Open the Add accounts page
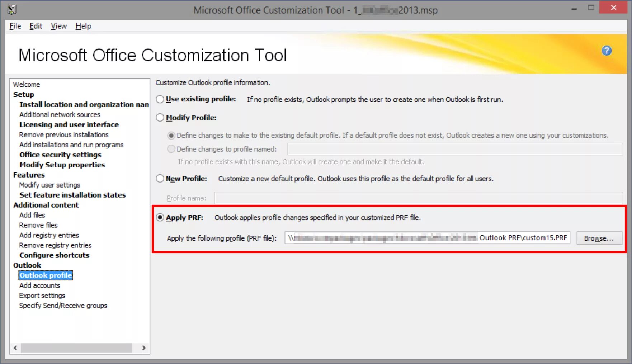This screenshot has height=364, width=632. (40, 285)
